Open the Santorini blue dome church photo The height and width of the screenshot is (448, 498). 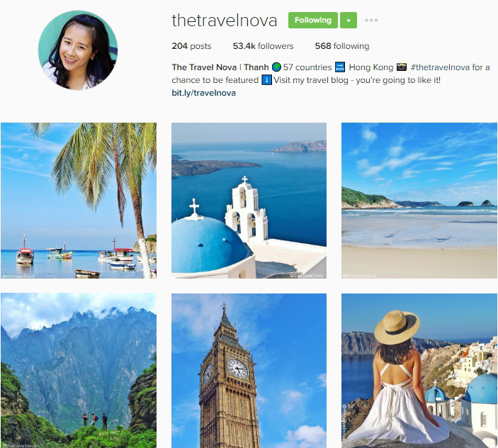click(249, 201)
